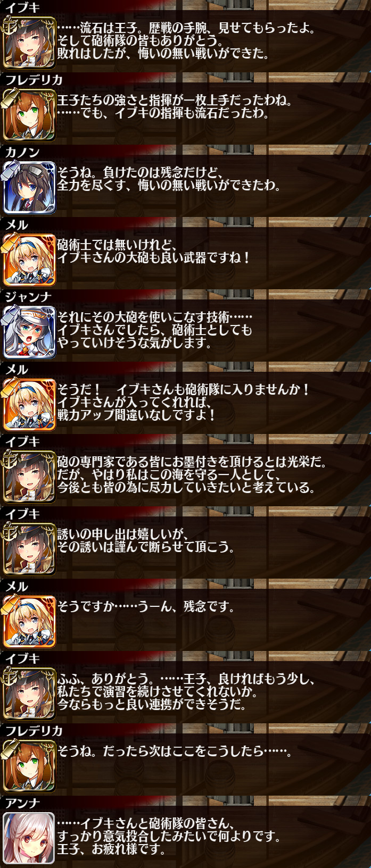Click Mel's portrait beside the そうですか line

[29, 622]
